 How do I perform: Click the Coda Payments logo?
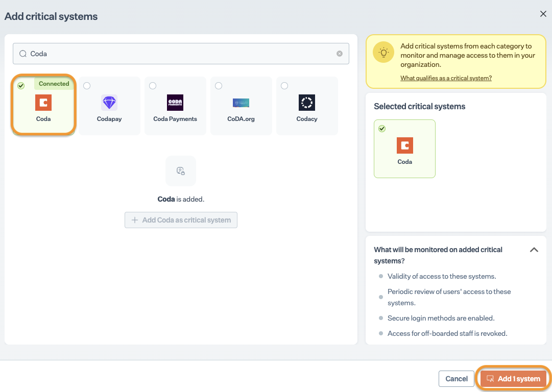click(x=175, y=103)
